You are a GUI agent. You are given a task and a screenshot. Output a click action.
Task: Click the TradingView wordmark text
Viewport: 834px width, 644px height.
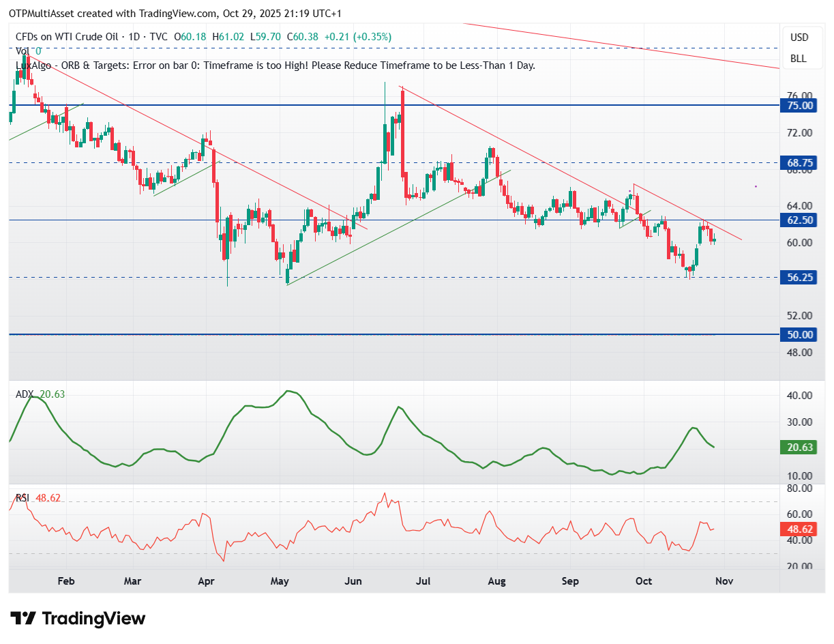coord(94,619)
